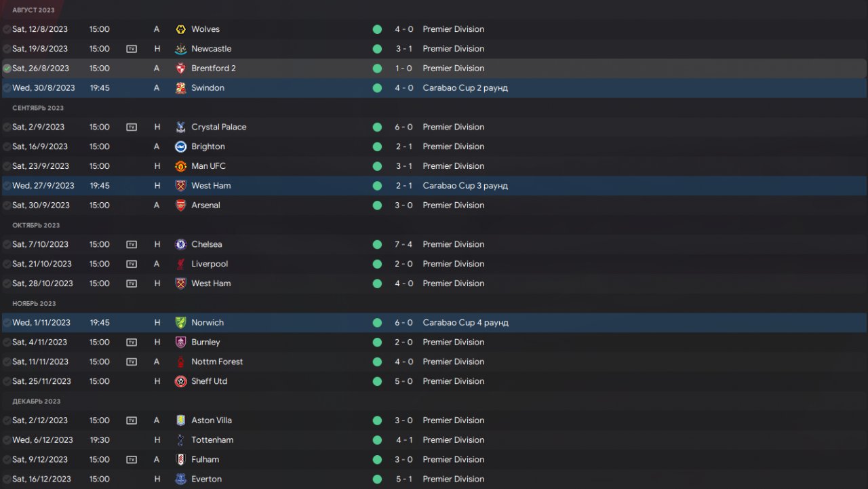Click the Liverpool club crest icon
Viewport: 868px width, 489px height.
(x=180, y=264)
